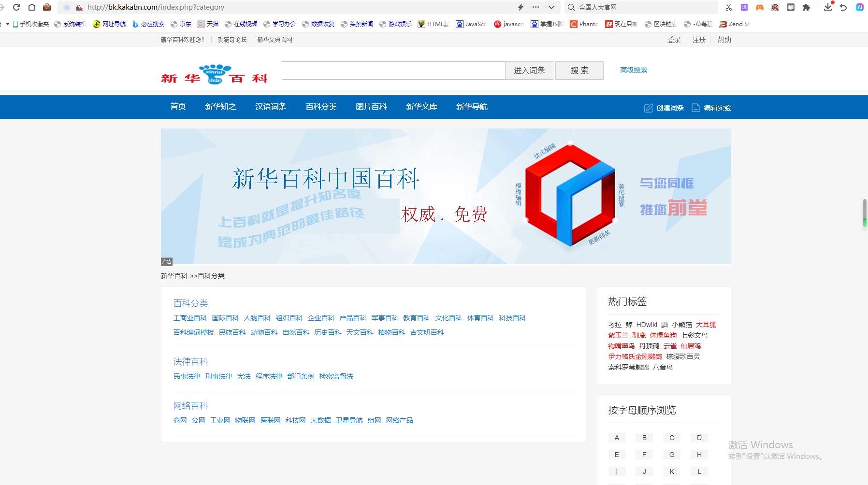
Task: Browse entries starting with letter A
Action: (617, 438)
